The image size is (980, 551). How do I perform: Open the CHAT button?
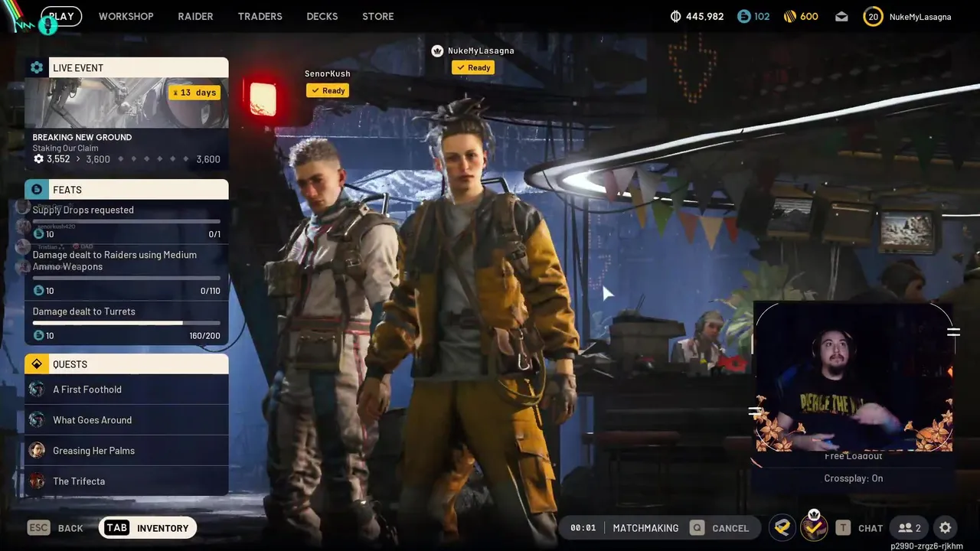(871, 528)
